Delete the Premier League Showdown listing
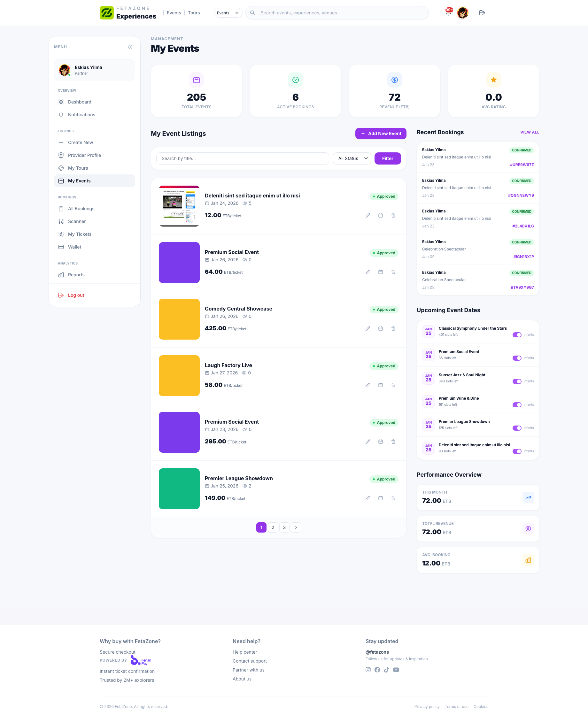This screenshot has height=722, width=588. tap(393, 498)
